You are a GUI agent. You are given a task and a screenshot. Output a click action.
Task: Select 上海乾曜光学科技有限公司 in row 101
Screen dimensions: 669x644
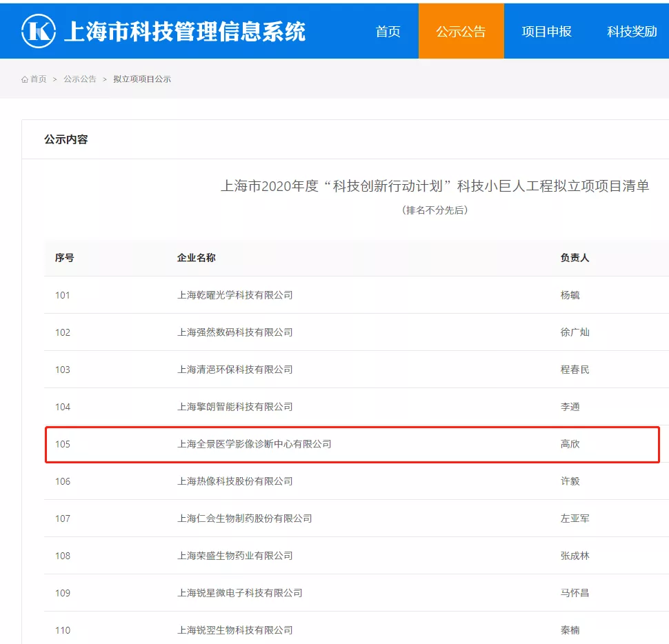click(235, 295)
